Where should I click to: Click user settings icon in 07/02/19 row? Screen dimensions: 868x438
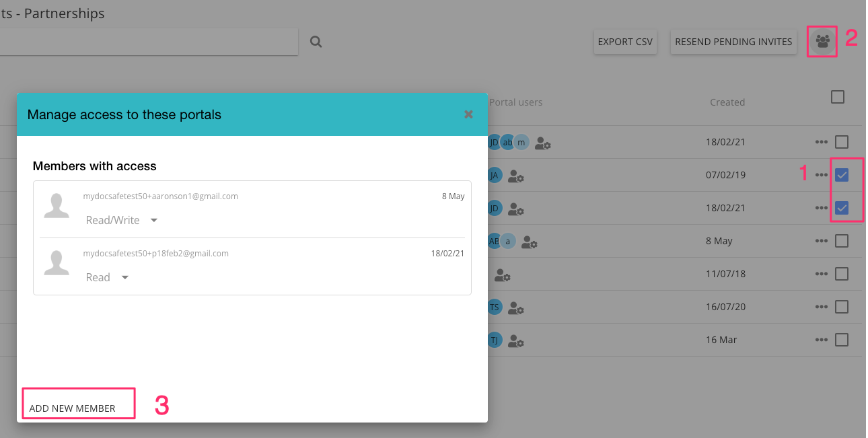click(516, 176)
